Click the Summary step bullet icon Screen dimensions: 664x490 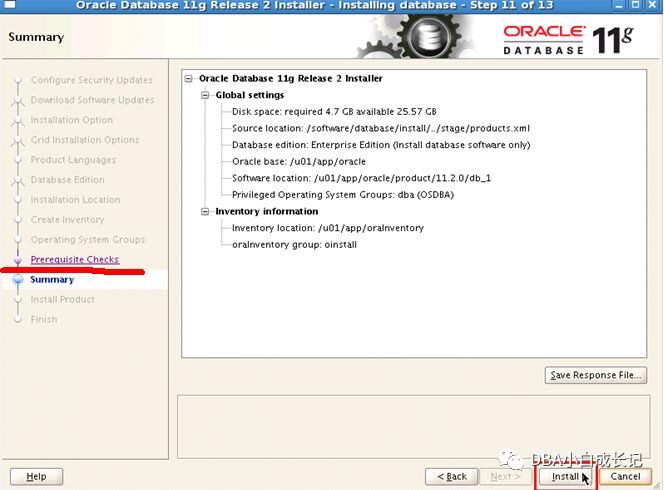pyautogui.click(x=18, y=280)
